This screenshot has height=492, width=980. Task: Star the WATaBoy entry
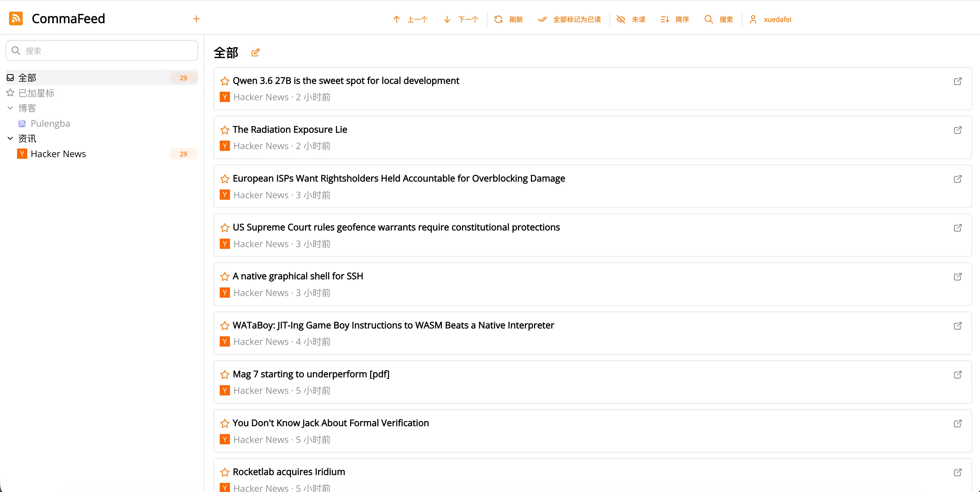tap(225, 326)
